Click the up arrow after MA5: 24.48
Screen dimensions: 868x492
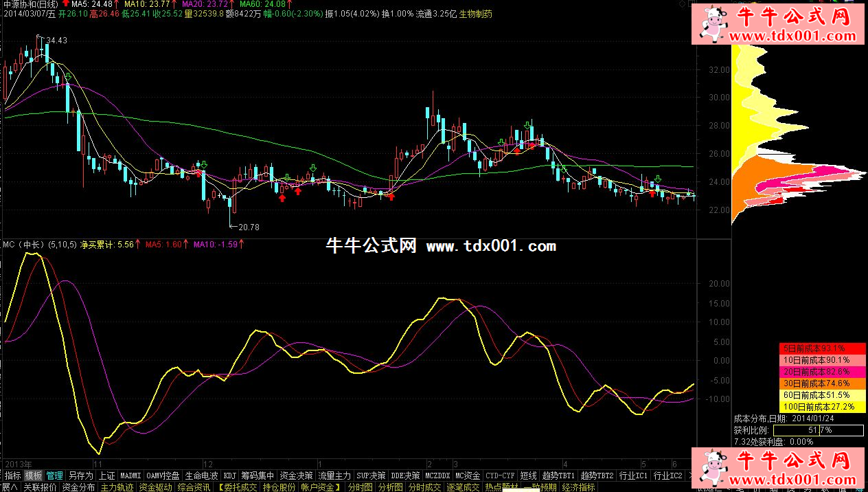pos(115,4)
